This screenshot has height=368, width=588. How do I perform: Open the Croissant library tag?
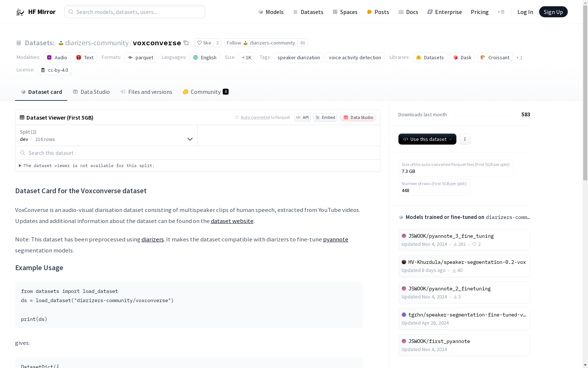495,57
